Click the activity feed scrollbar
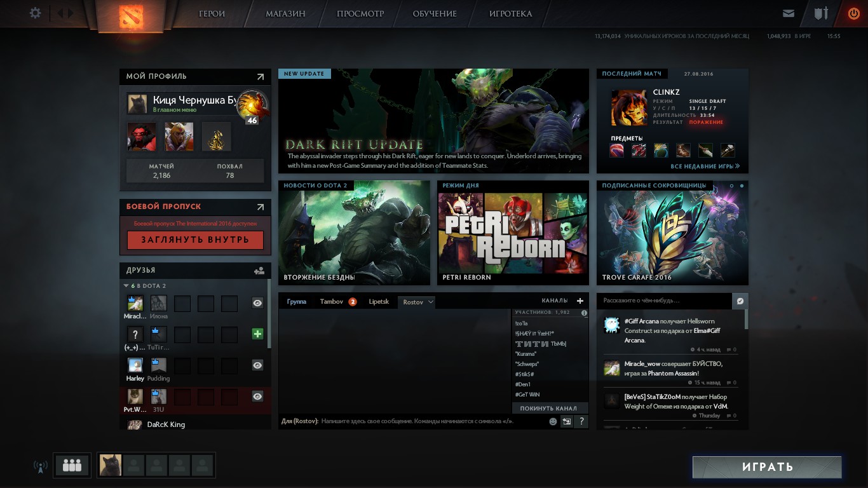Screen dimensions: 868x488 pyautogui.click(x=747, y=319)
